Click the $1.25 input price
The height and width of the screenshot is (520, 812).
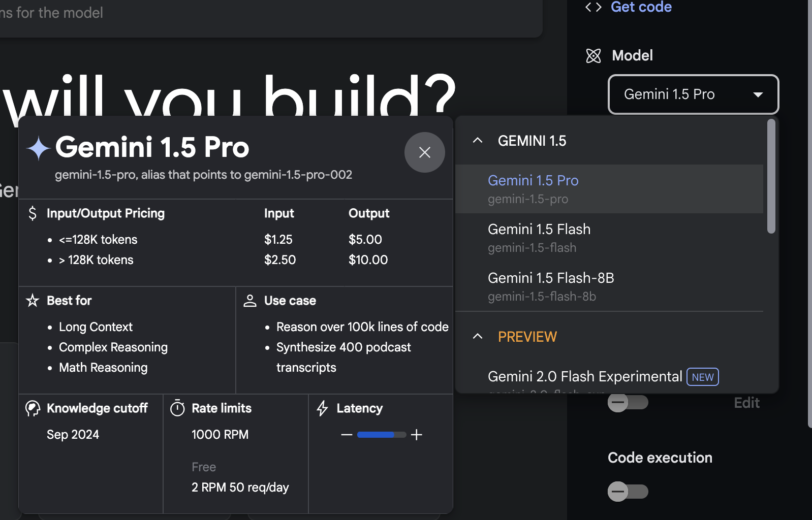(x=278, y=240)
